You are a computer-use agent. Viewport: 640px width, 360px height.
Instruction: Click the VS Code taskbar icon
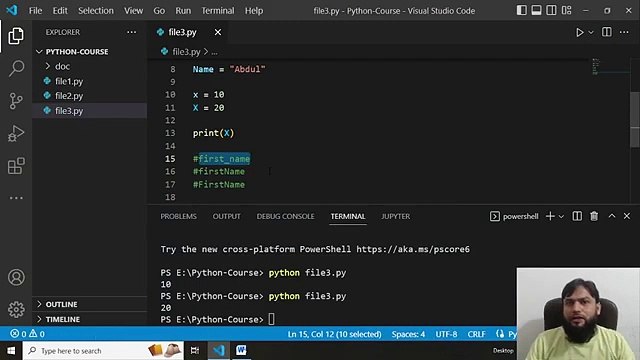(219, 351)
